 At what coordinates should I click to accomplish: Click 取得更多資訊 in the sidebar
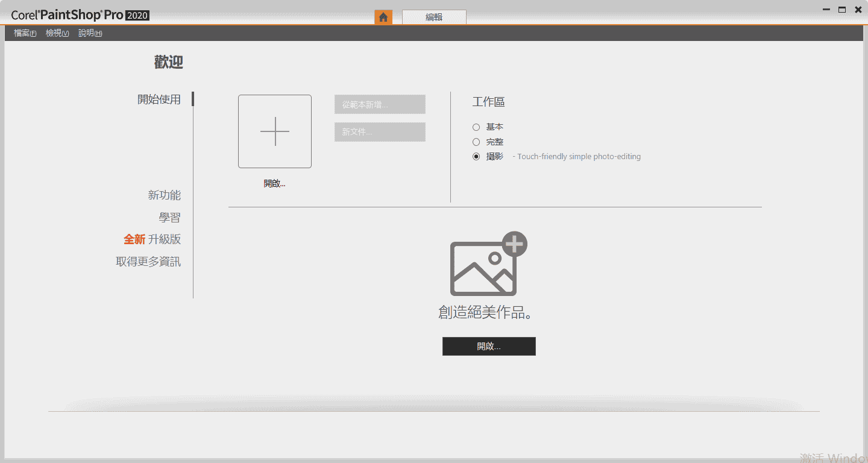pos(148,262)
